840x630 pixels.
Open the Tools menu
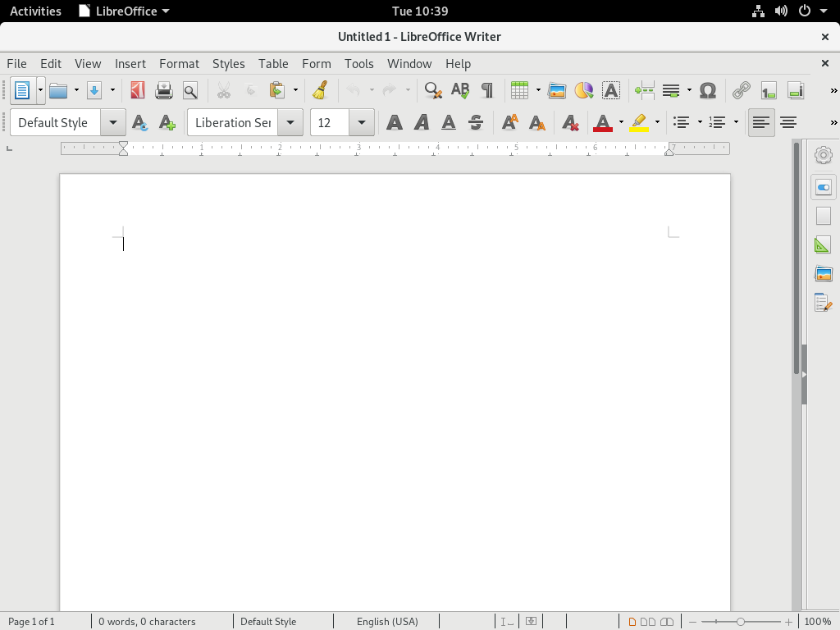[x=359, y=64]
